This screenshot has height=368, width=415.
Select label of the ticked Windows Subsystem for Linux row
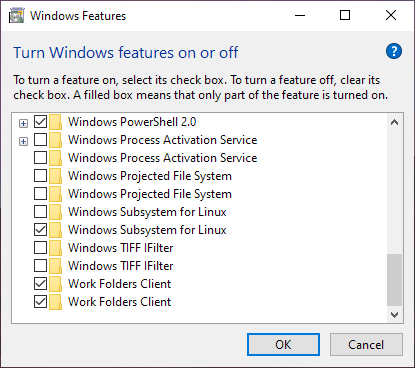[x=147, y=230]
